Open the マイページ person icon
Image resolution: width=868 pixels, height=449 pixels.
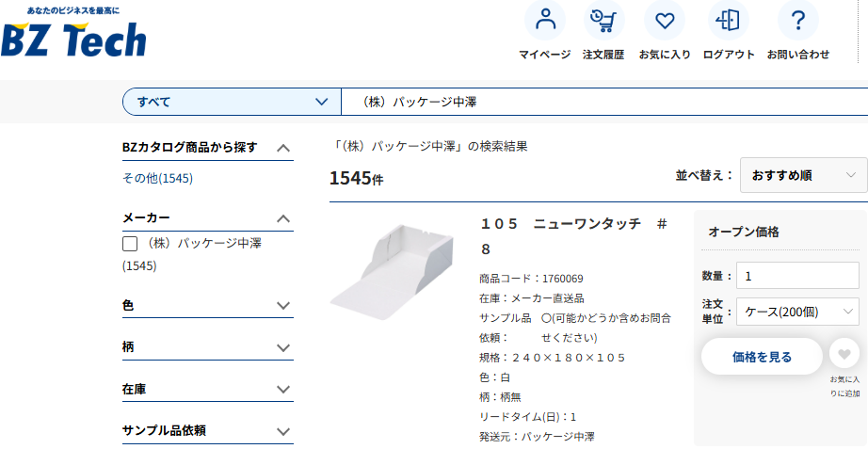(x=545, y=21)
